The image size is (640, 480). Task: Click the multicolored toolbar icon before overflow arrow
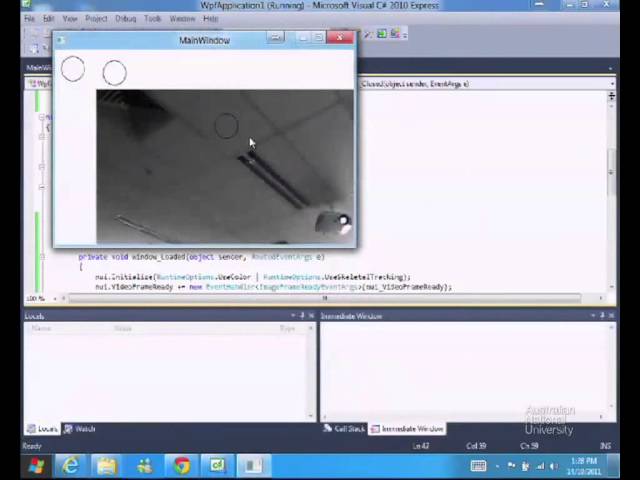click(395, 34)
